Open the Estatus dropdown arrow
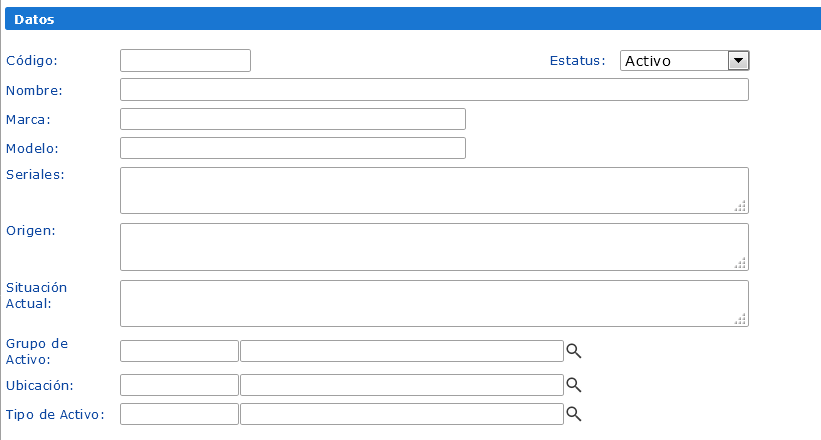The image size is (821, 440). (x=738, y=61)
